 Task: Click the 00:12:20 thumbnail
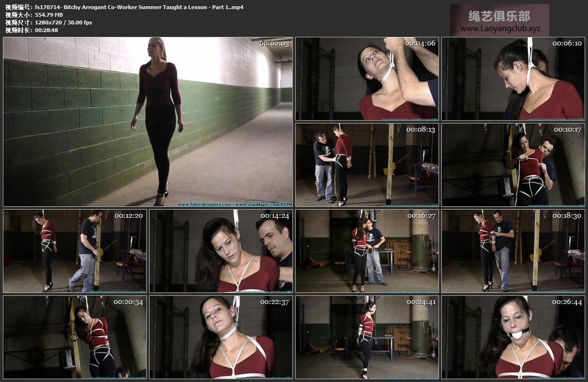click(x=75, y=251)
